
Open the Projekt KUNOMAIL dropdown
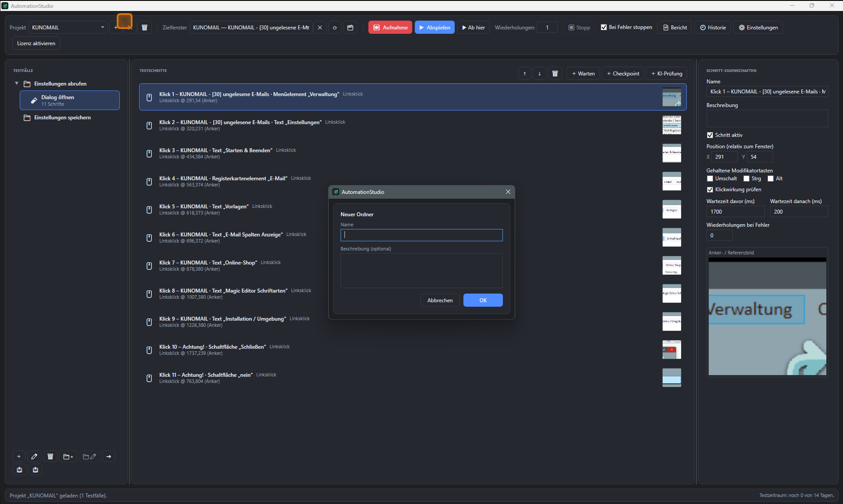(x=68, y=28)
